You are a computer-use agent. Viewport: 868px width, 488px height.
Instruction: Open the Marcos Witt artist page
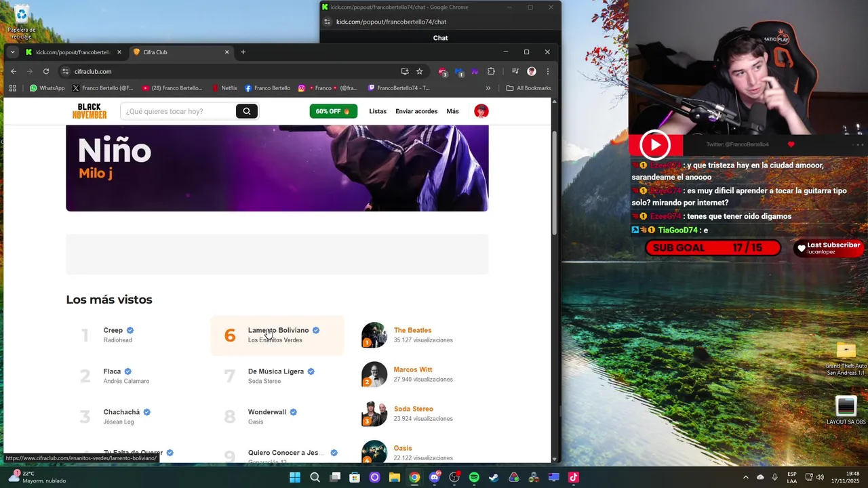pyautogui.click(x=413, y=369)
